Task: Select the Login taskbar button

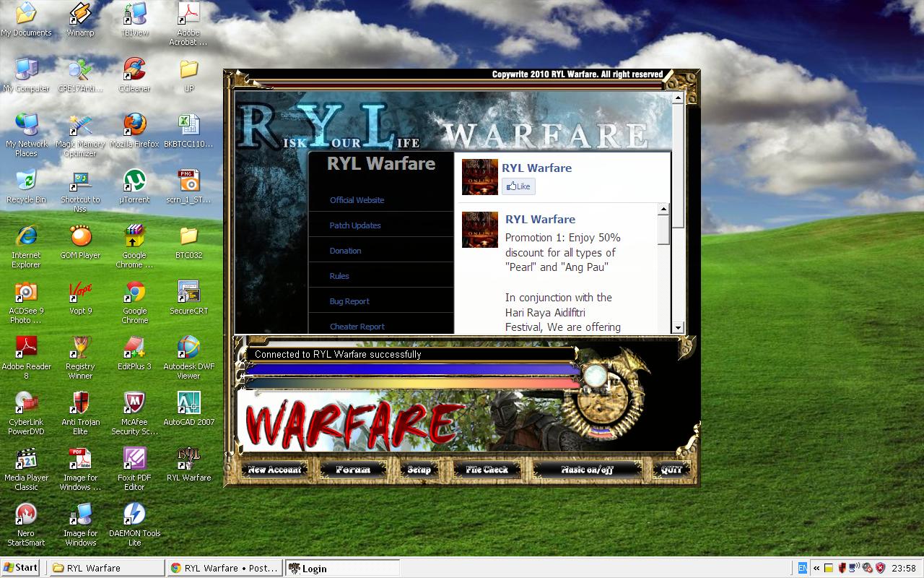Action: tap(342, 568)
